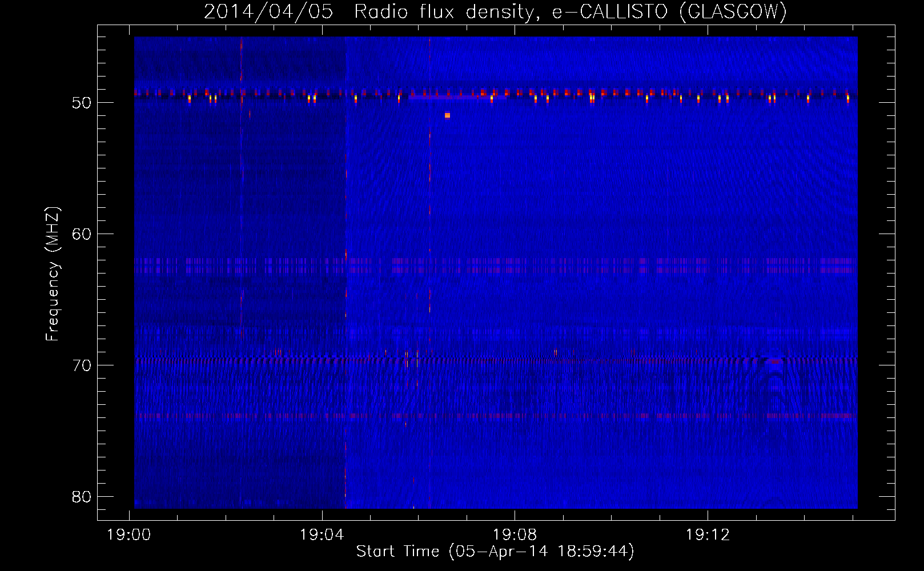The image size is (924, 571).
Task: Click the 19:08 time tick label
Action: [515, 535]
